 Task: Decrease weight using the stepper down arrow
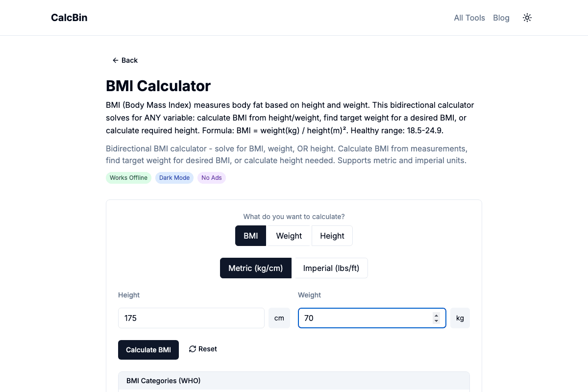pos(436,320)
